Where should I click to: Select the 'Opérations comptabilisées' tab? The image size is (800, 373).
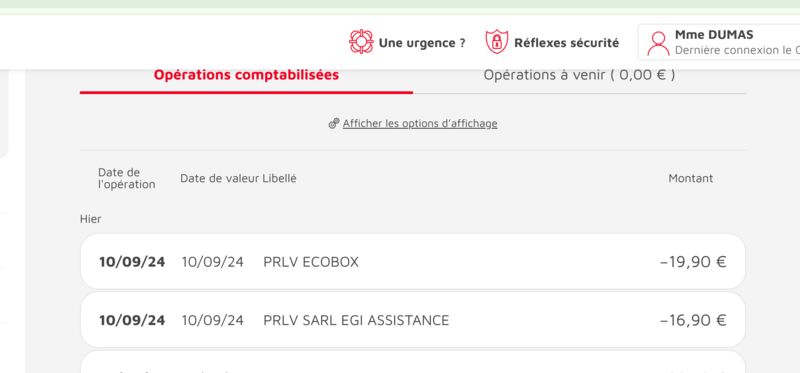point(246,75)
